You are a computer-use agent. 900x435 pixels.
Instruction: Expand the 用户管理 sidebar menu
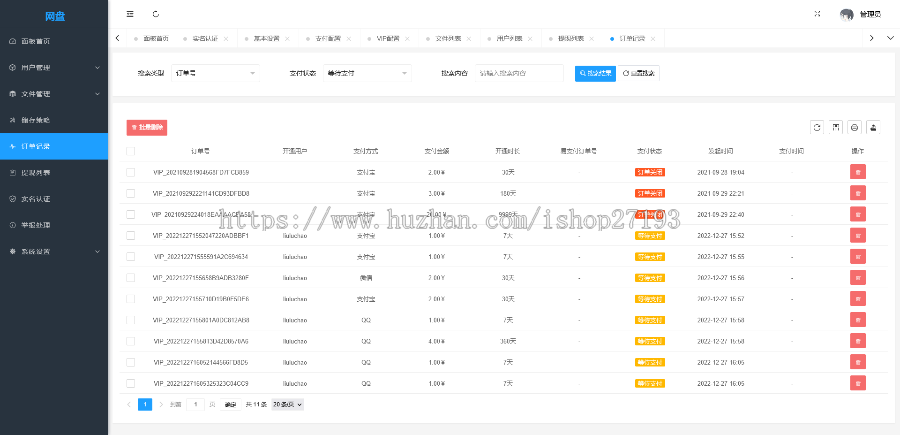point(54,68)
